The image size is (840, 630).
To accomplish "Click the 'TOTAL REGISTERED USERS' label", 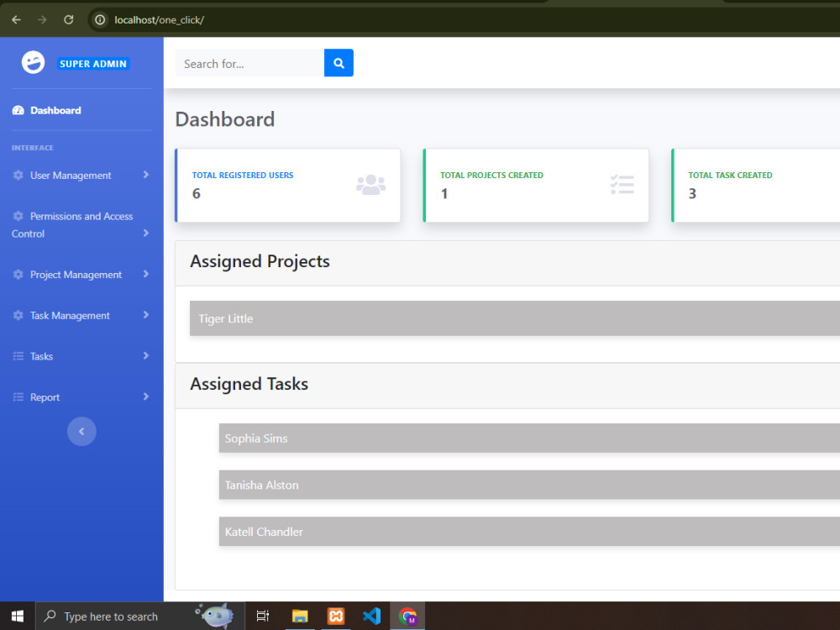I will point(243,176).
